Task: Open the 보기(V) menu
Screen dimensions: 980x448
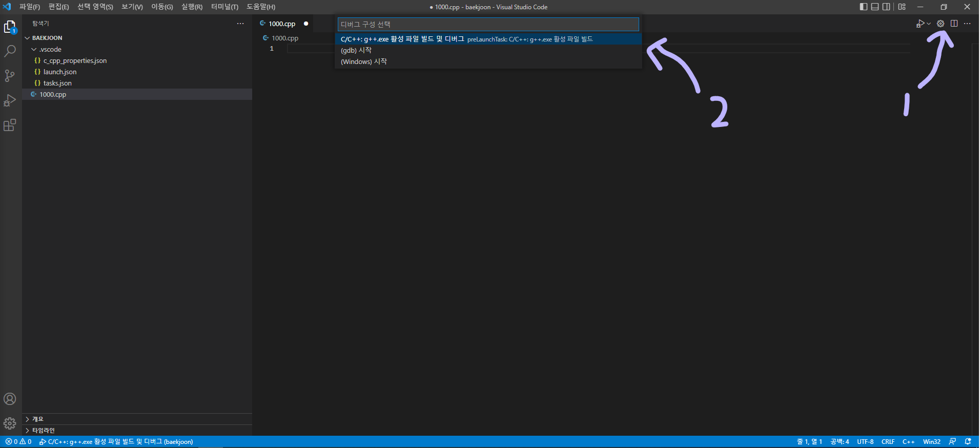Action: click(132, 7)
